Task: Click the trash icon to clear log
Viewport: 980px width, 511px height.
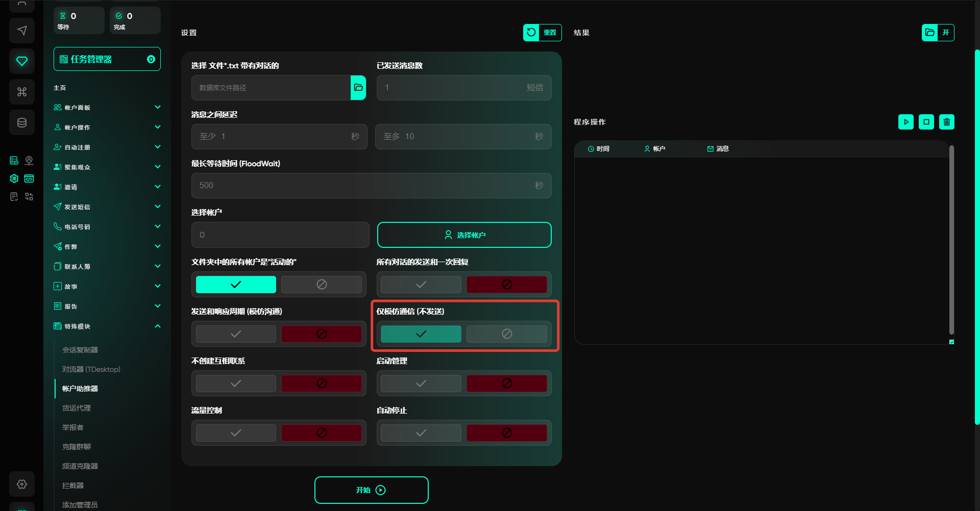Action: tap(946, 122)
